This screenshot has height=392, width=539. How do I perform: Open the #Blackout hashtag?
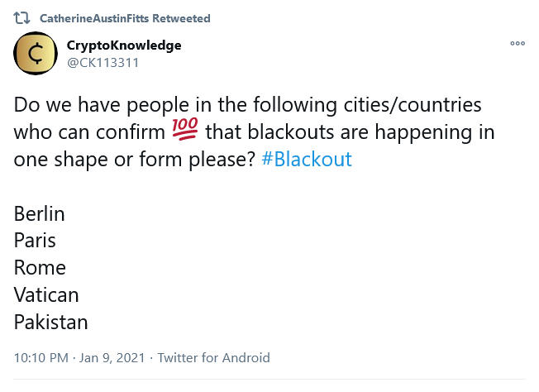[x=306, y=160]
